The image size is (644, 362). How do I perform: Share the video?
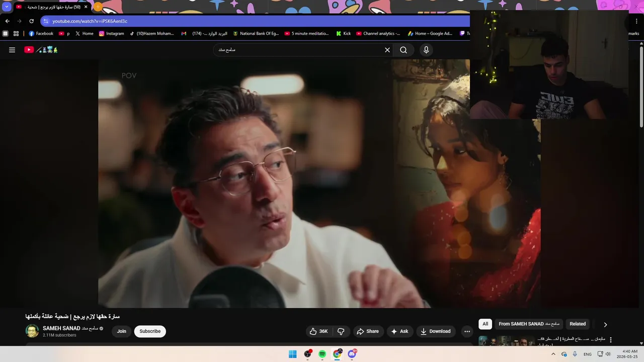tap(367, 331)
